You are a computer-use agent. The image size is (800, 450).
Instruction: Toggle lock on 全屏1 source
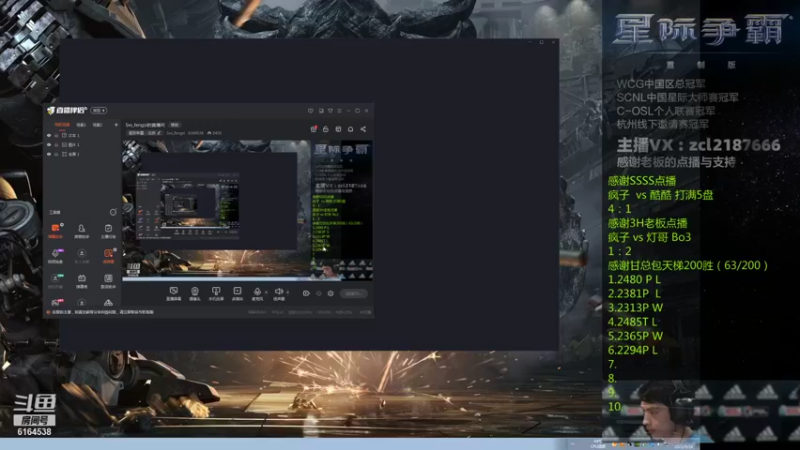[56, 154]
